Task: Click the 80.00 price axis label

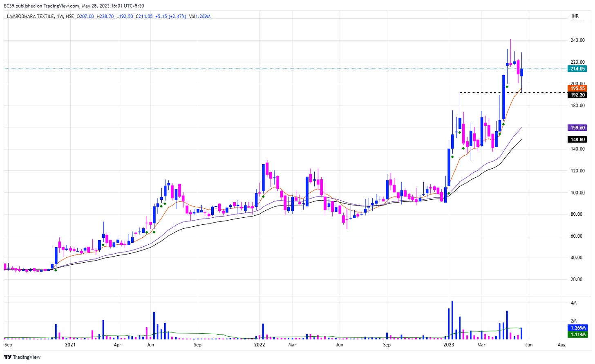Action: (577, 214)
